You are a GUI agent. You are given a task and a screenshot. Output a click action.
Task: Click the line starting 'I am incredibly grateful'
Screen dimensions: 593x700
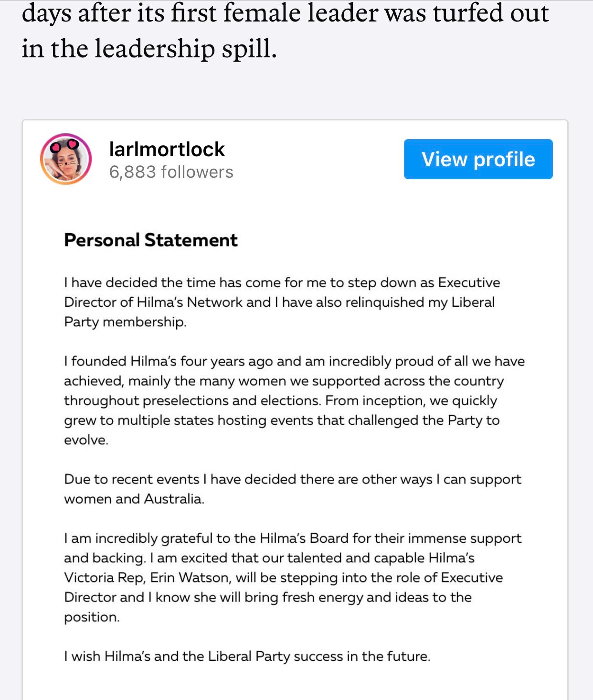point(292,538)
